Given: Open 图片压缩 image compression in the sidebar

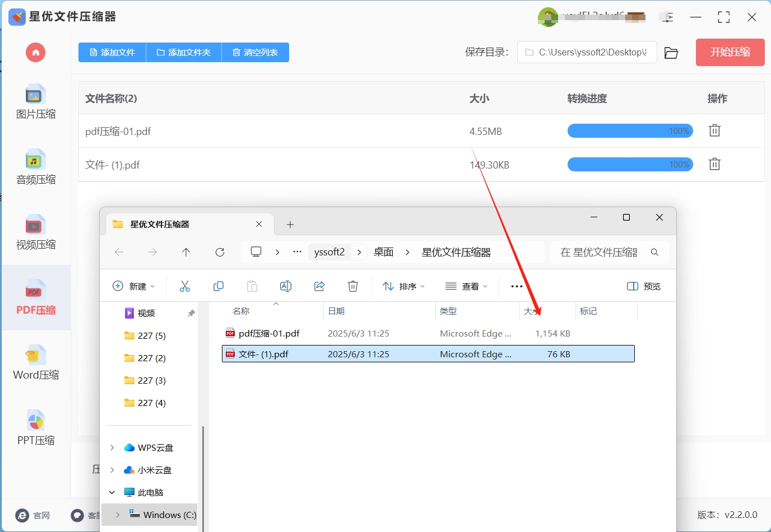Looking at the screenshot, I should pyautogui.click(x=36, y=102).
